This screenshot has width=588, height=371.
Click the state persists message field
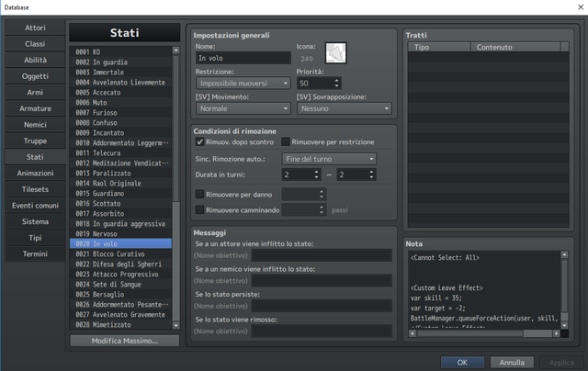322,306
